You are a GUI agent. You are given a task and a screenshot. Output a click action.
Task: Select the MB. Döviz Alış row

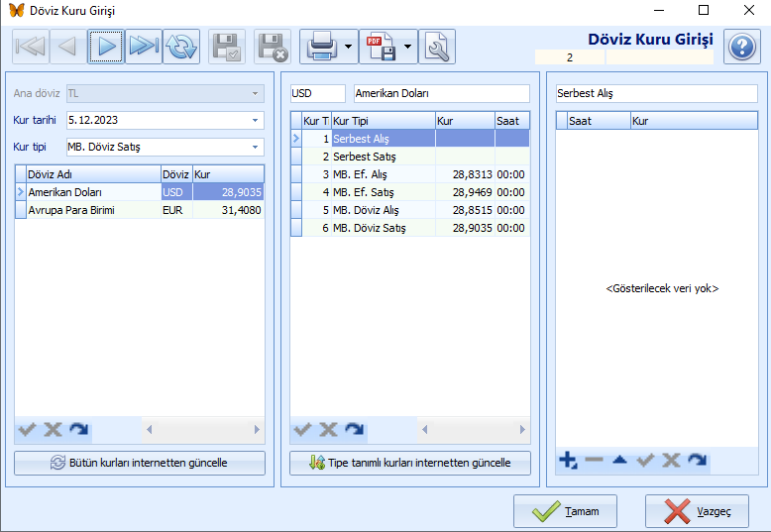pos(410,210)
